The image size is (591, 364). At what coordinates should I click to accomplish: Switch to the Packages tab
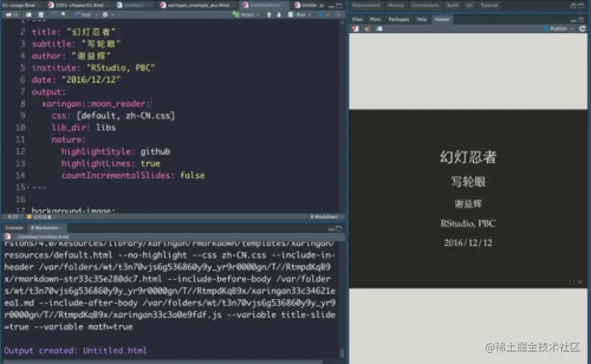coord(398,19)
